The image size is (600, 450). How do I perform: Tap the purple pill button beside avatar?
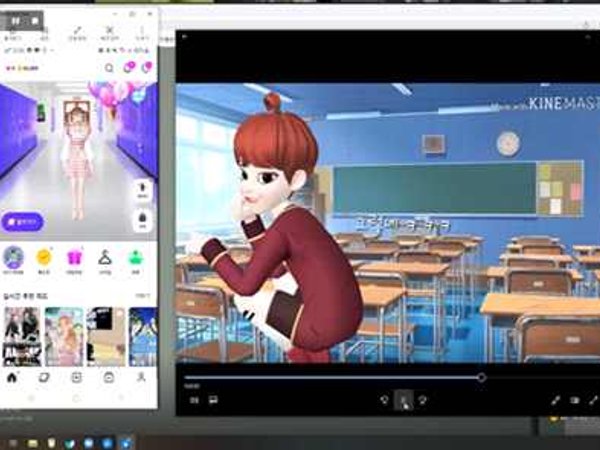click(23, 222)
